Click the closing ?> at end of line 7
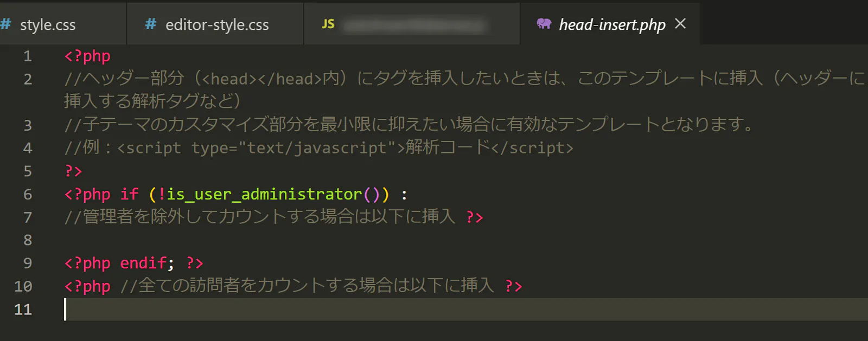 pos(475,217)
